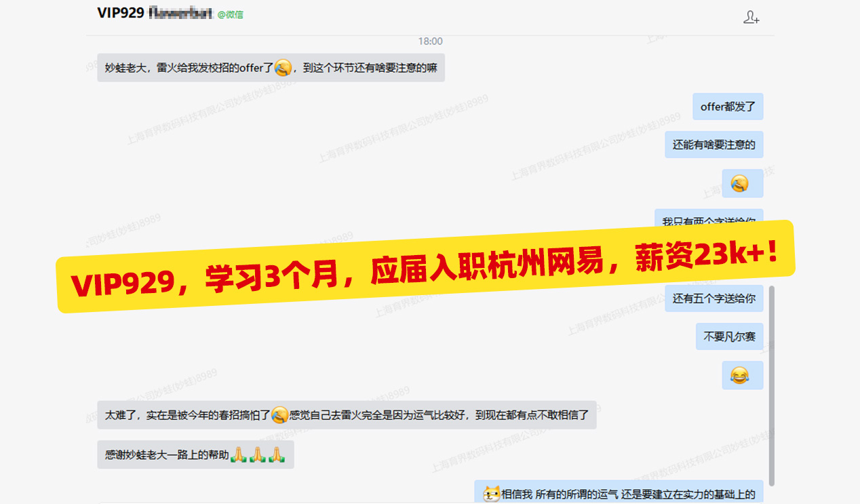This screenshot has height=504, width=860.
Task: Click the chat's vertical scrollbar thumb
Action: coord(771,387)
